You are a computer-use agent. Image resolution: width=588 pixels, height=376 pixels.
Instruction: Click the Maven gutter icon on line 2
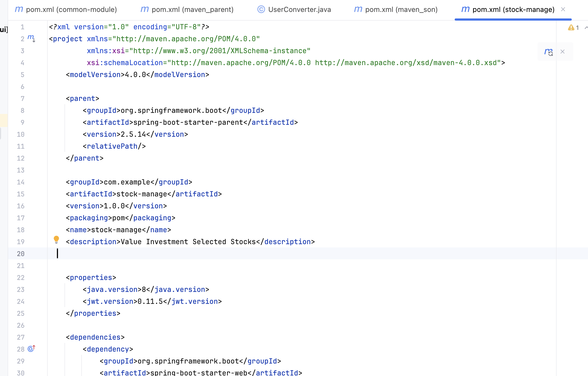point(31,38)
